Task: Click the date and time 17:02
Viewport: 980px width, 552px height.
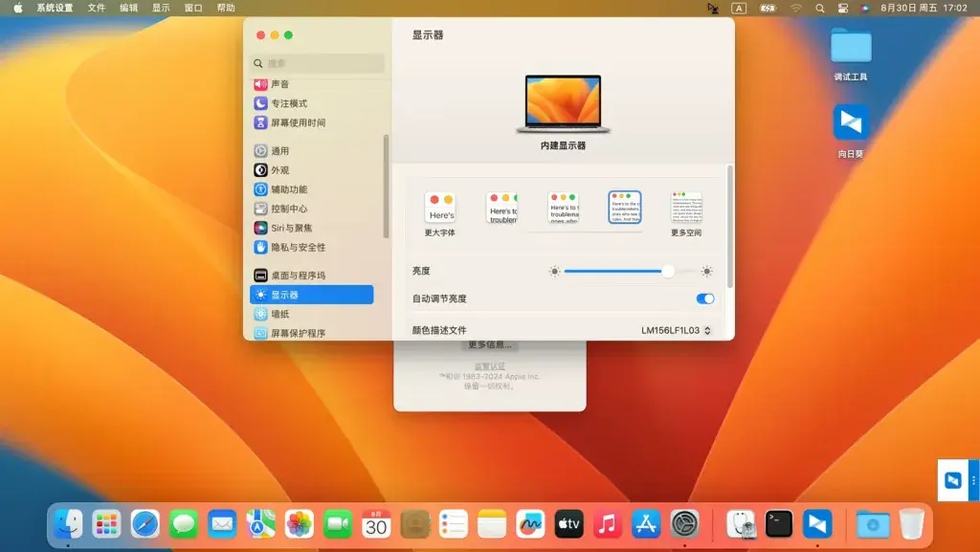Action: [x=924, y=8]
